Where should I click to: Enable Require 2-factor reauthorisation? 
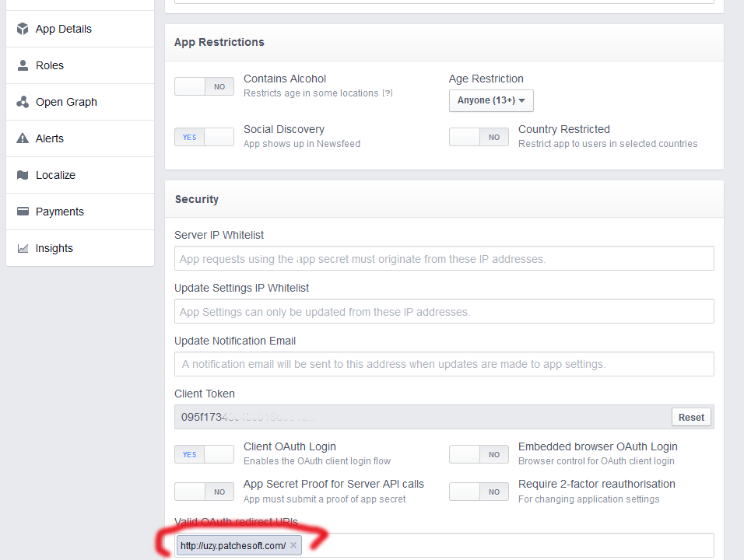[479, 492]
